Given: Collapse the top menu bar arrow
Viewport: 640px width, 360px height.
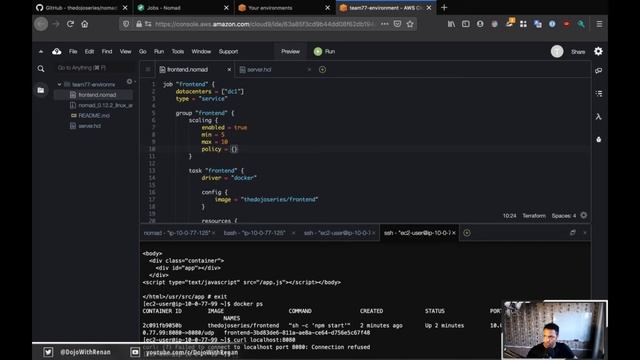Looking at the screenshot, I should point(41,51).
